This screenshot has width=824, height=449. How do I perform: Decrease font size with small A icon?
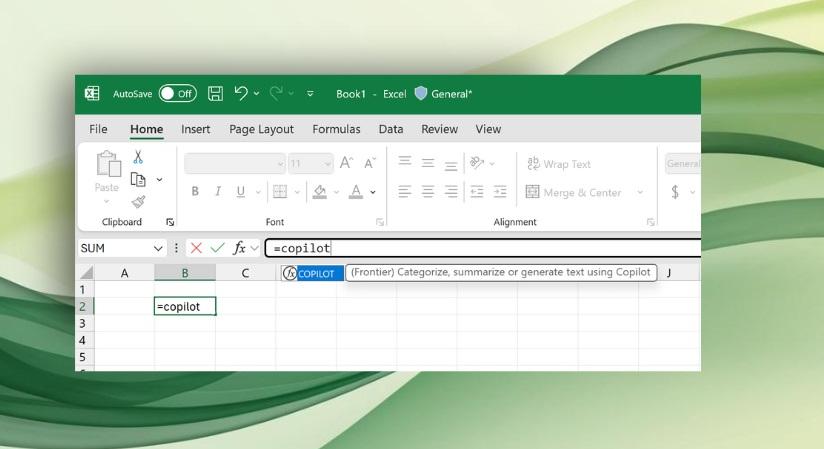370,164
